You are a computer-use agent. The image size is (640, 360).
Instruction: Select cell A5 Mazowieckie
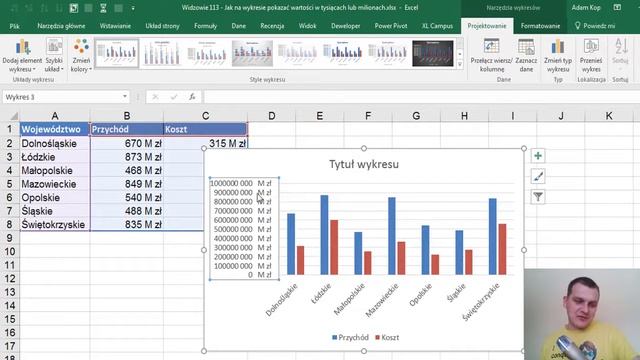pyautogui.click(x=55, y=184)
